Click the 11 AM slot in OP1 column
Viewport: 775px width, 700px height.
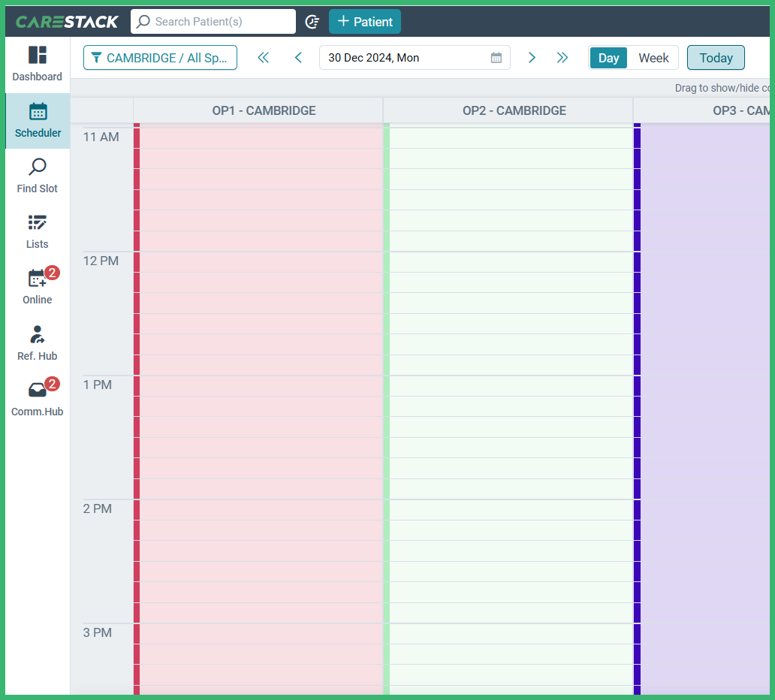tap(261, 138)
